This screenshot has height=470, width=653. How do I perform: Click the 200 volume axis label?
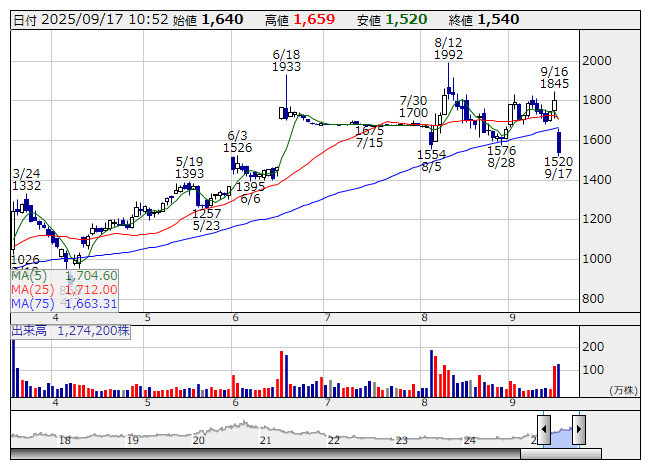[x=593, y=346]
